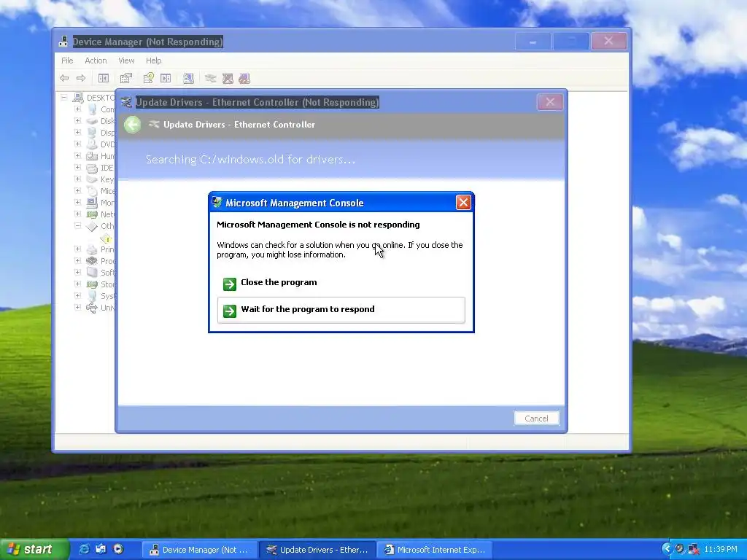
Task: Open the Start menu
Action: [34, 549]
